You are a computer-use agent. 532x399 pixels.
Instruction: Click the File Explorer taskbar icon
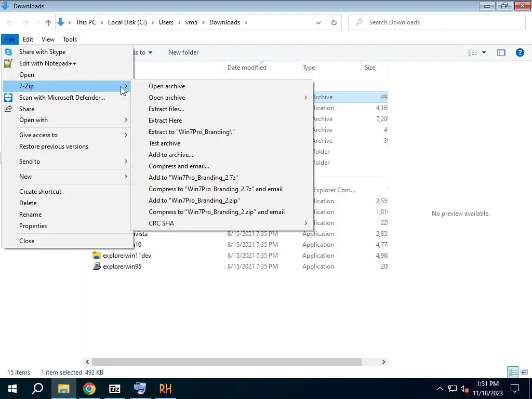click(x=63, y=389)
